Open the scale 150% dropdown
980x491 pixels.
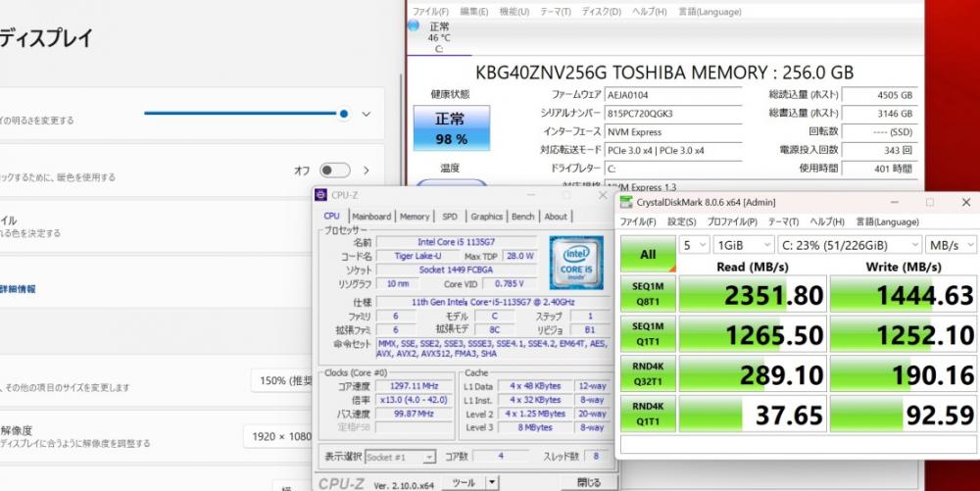click(284, 380)
